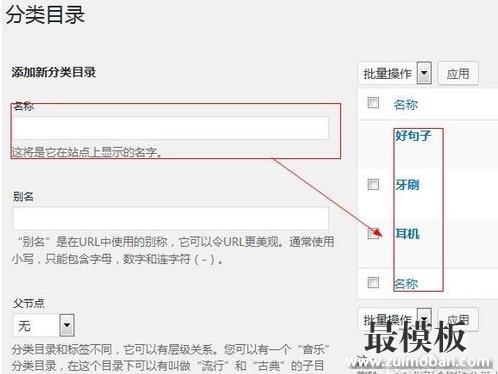Click the 别名 alias input field

(170, 218)
